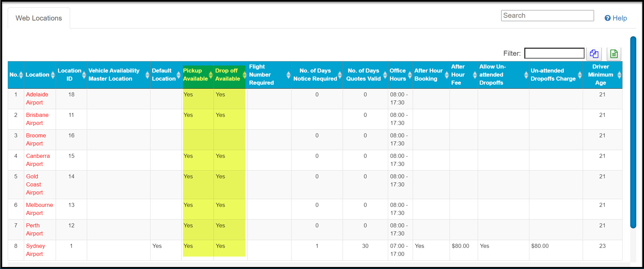Sort by Location ID column arrows
644x269 pixels.
pos(84,75)
